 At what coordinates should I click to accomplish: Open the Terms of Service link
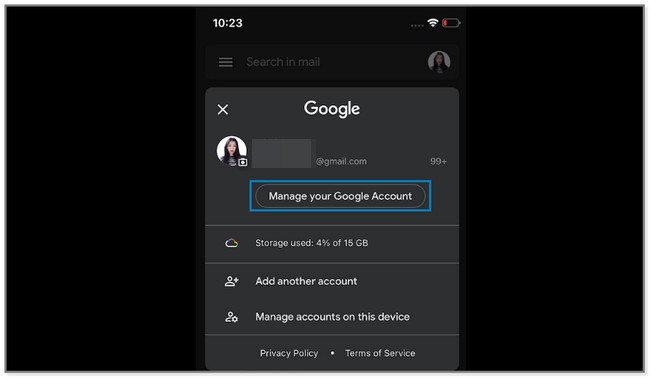(x=380, y=353)
